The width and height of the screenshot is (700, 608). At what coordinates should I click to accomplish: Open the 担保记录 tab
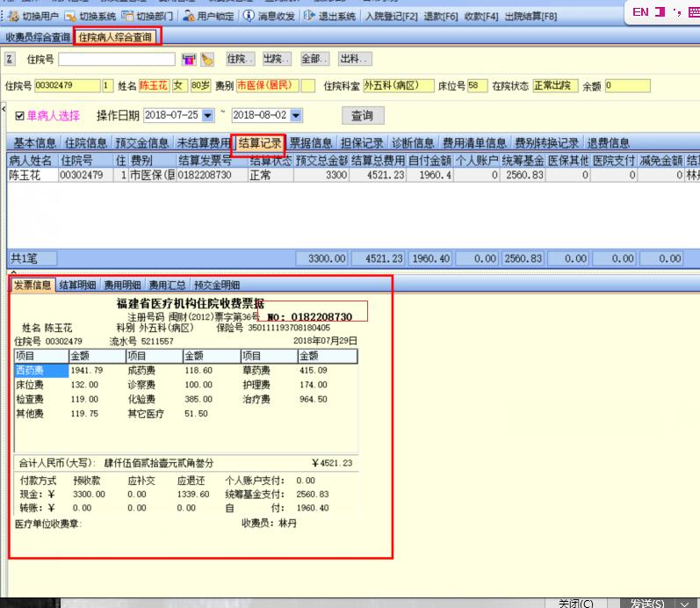(362, 143)
